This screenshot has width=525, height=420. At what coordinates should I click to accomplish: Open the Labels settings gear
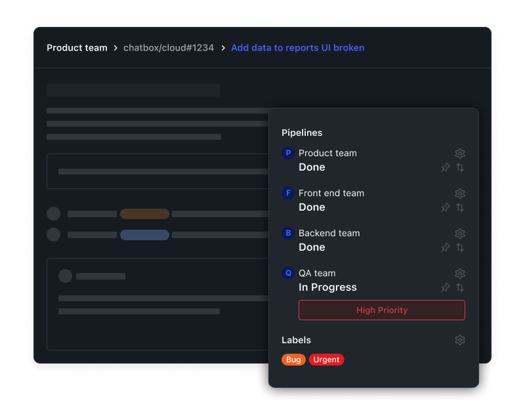click(460, 340)
